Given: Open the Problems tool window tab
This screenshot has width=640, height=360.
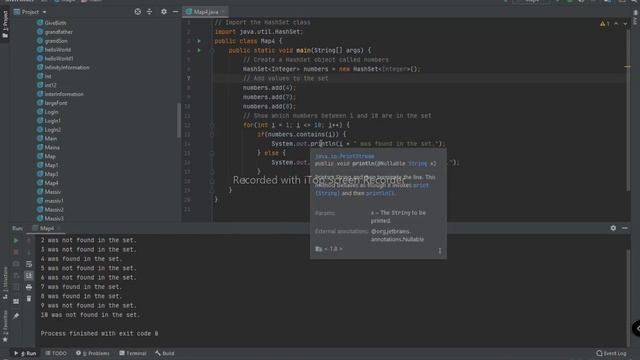Looking at the screenshot, I should click(93, 353).
